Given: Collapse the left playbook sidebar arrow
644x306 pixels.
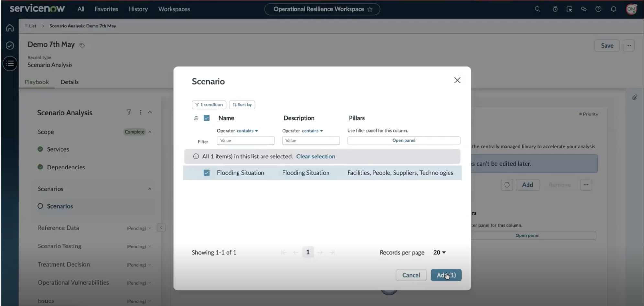Looking at the screenshot, I should click(x=161, y=227).
